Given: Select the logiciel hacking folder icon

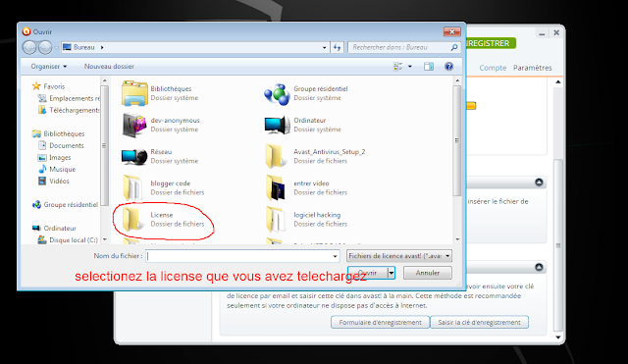Looking at the screenshot, I should 276,220.
